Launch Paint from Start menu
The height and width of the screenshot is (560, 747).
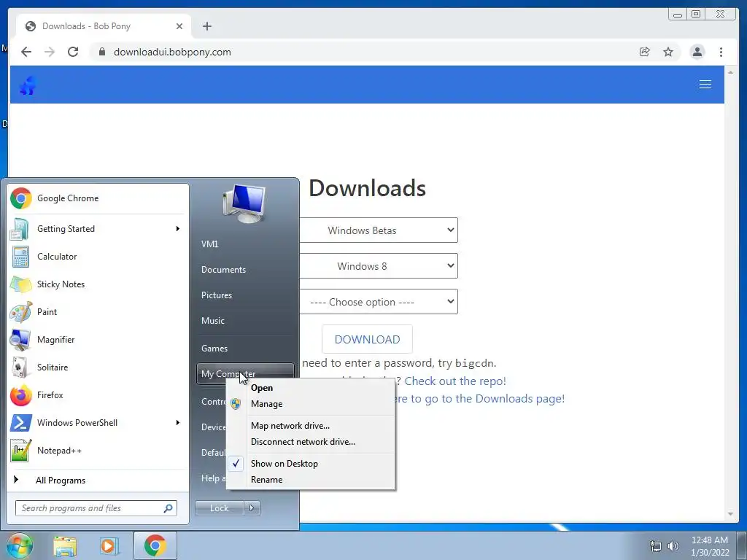(x=98, y=312)
